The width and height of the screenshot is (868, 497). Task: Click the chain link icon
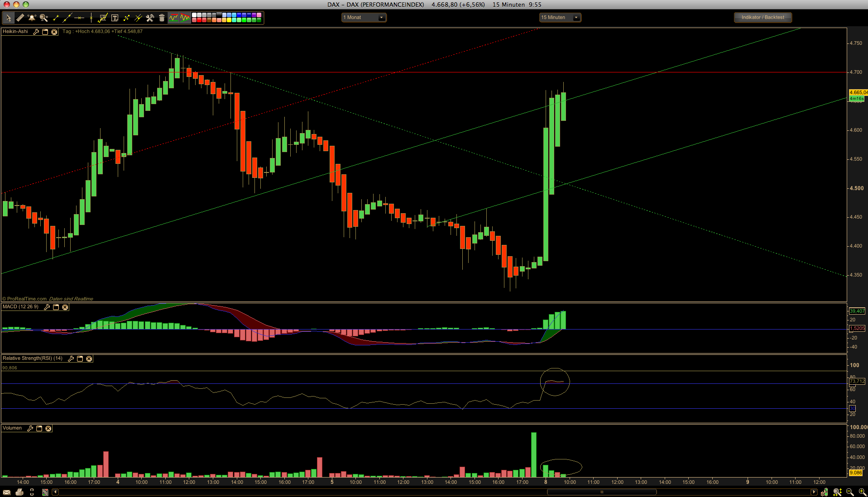(32, 492)
